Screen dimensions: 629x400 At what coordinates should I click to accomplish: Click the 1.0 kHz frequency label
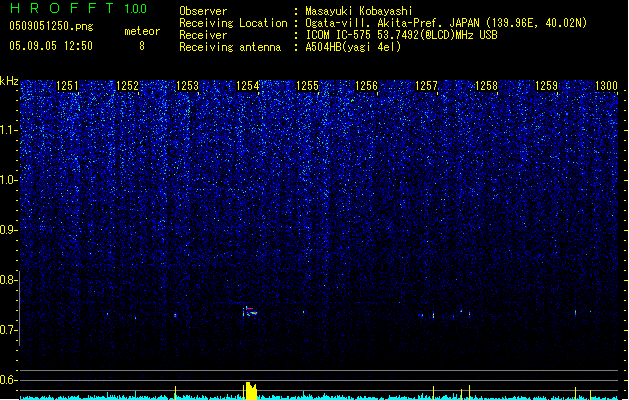pos(8,180)
